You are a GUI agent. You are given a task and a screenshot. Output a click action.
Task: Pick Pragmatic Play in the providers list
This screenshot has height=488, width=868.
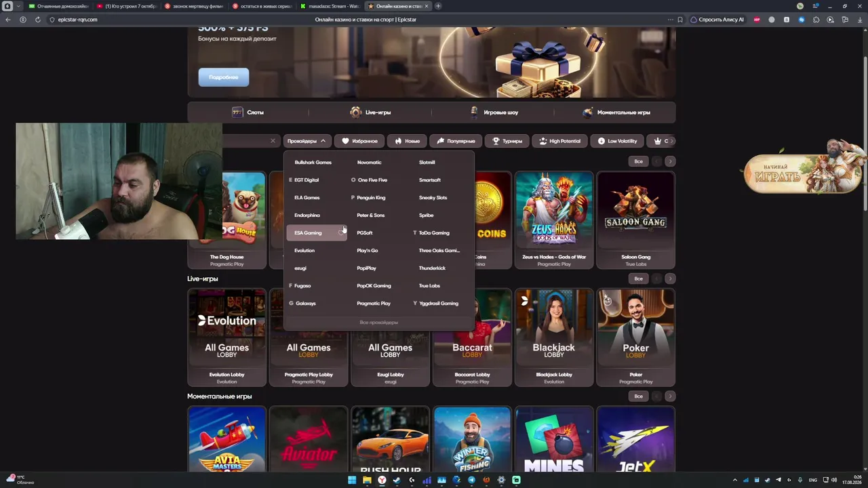pyautogui.click(x=374, y=304)
